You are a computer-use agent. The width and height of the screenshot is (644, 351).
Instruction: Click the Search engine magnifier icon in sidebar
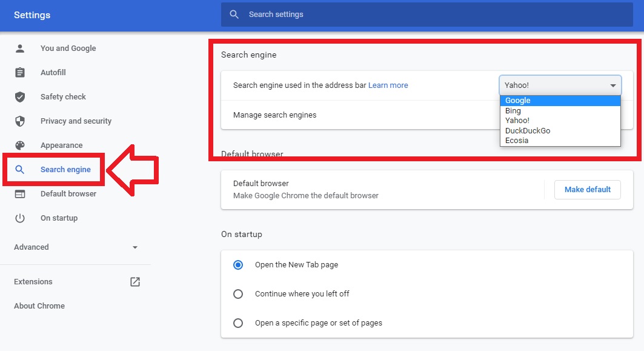click(20, 169)
